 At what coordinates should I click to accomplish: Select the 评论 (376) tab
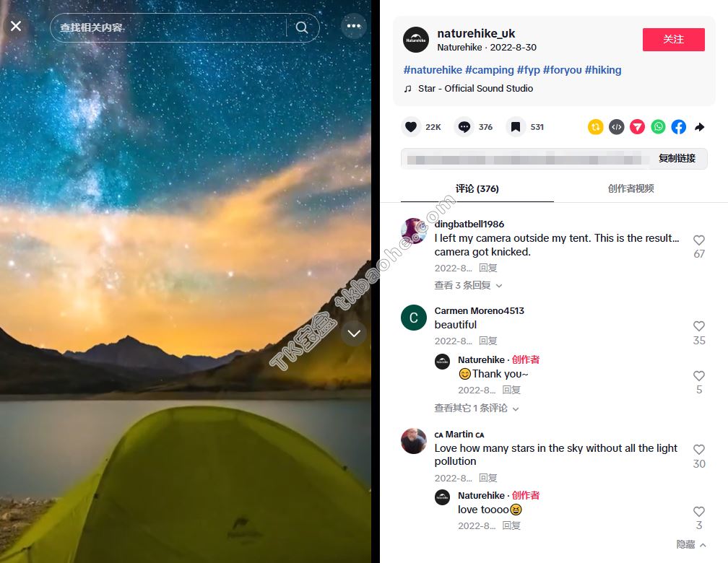click(477, 188)
